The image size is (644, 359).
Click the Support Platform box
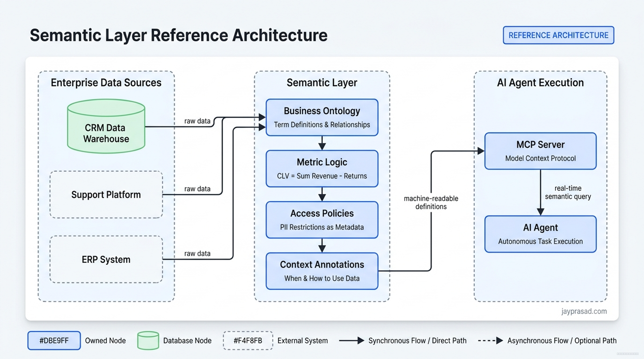(106, 194)
